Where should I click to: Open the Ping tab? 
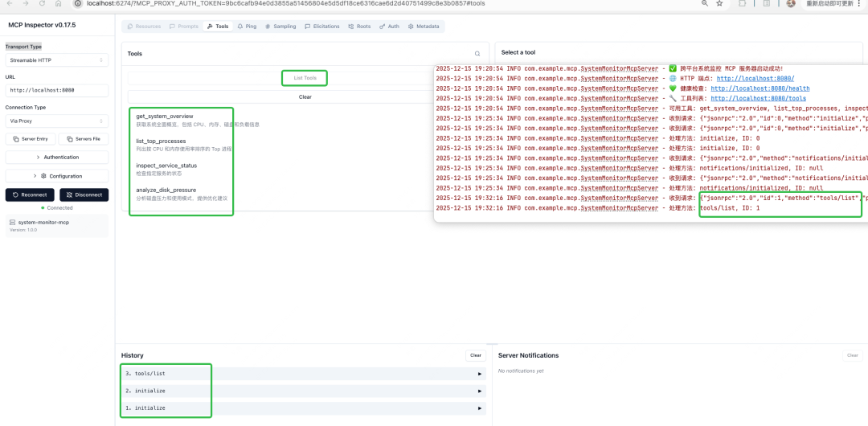click(247, 26)
